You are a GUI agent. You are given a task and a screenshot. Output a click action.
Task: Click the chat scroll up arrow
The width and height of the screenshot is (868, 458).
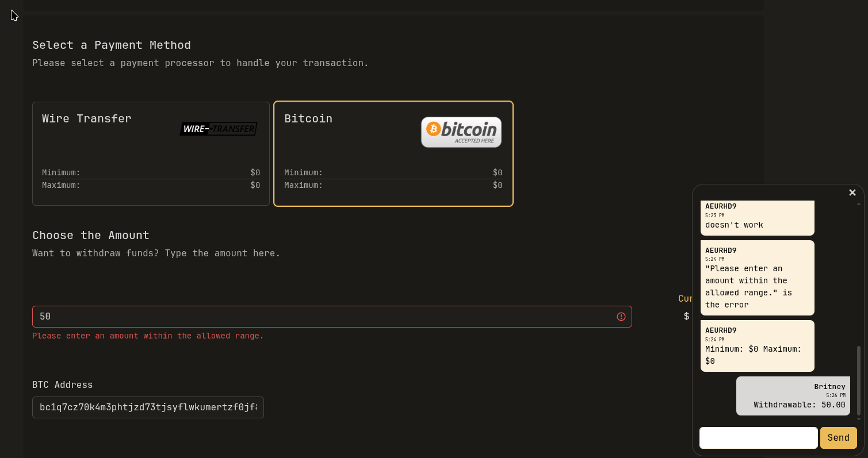click(x=859, y=203)
